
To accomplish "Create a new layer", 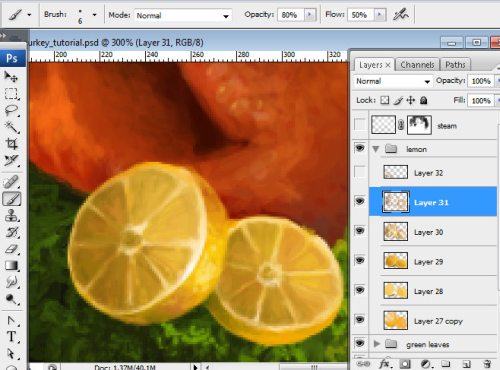I will (x=466, y=364).
